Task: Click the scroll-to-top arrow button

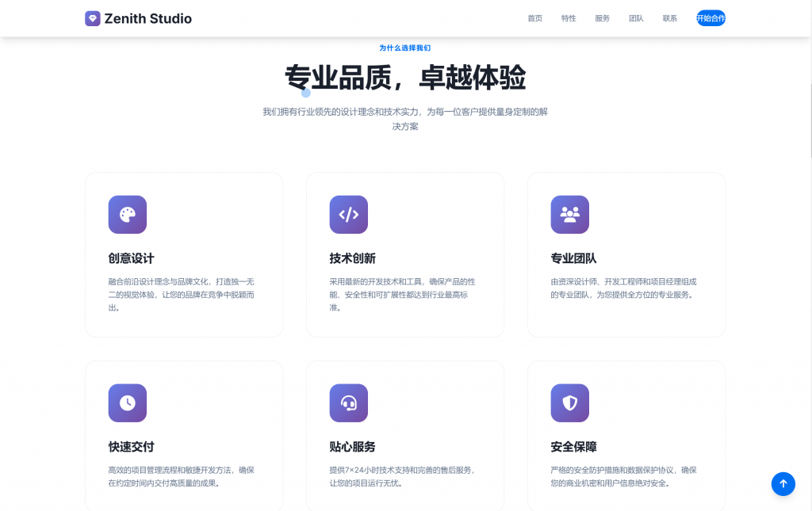Action: point(783,484)
